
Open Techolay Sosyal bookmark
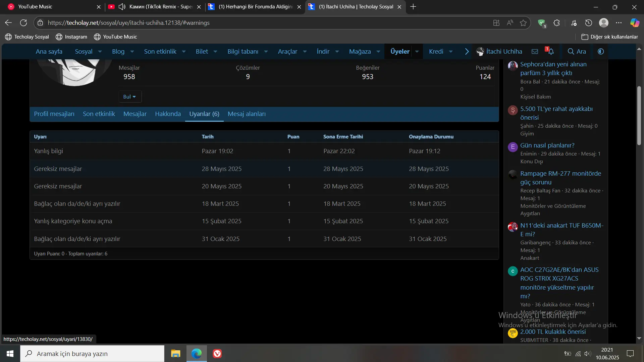27,37
